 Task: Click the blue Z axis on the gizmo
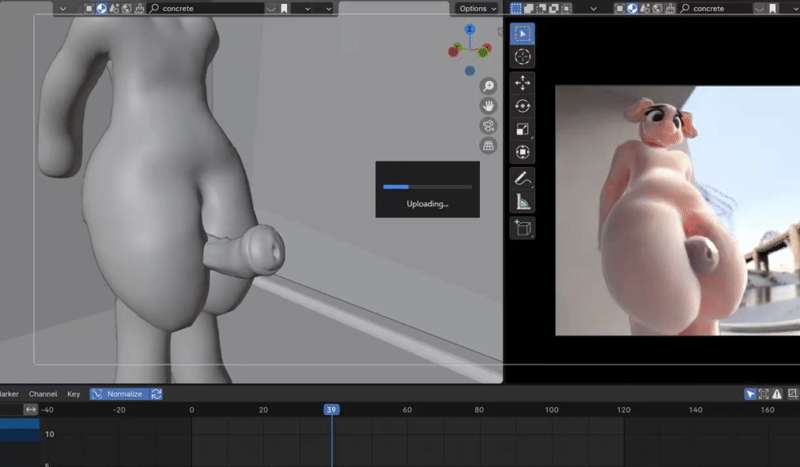click(470, 29)
